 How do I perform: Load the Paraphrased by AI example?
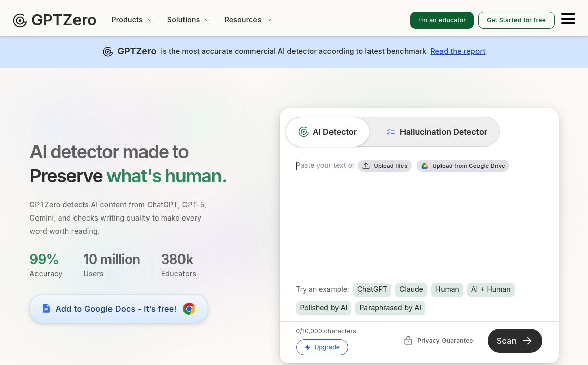[x=390, y=308]
